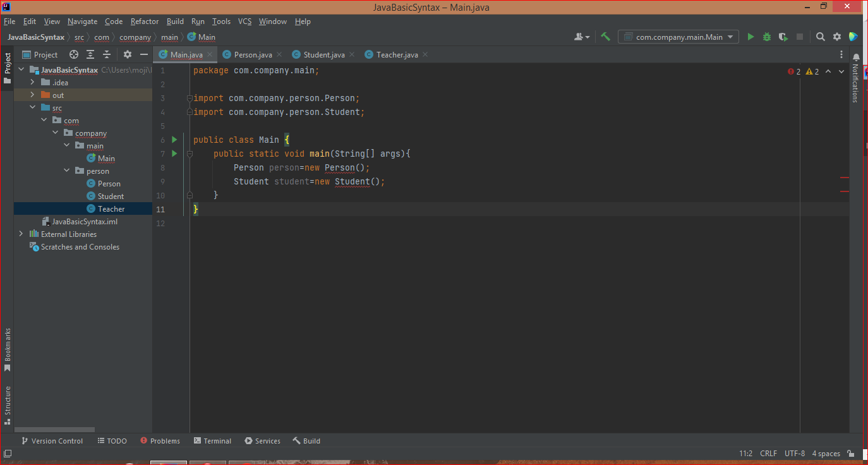Image resolution: width=868 pixels, height=465 pixels.
Task: Collapse the company package node
Action: point(55,133)
